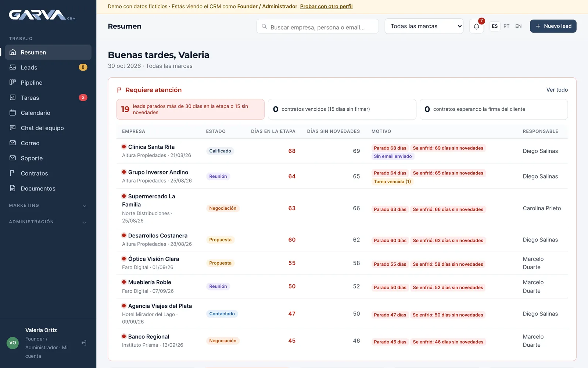Click the Ver todo link
Screen dimensions: 588x368
point(557,90)
